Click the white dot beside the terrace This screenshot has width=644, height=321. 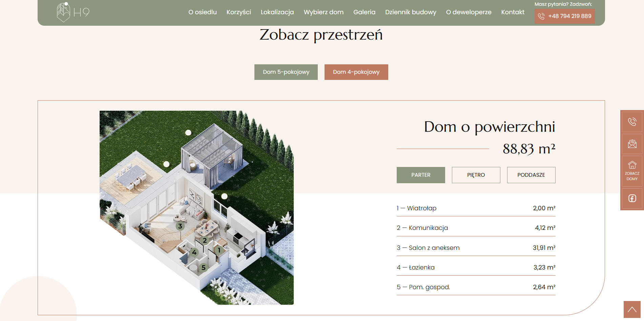click(166, 164)
